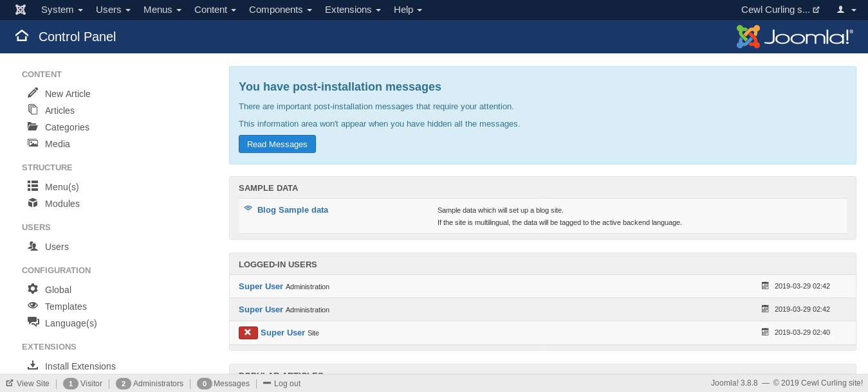868x392 pixels.
Task: Log out Super User Site session with red X
Action: click(x=248, y=332)
